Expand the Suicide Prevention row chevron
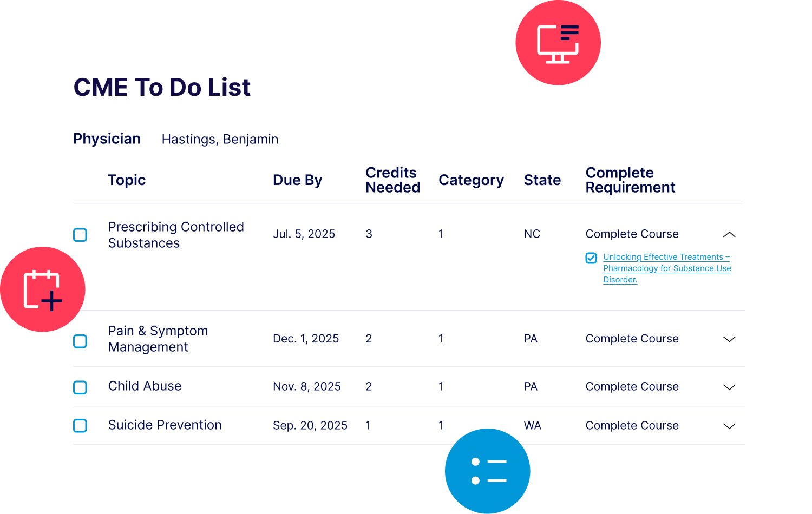 pyautogui.click(x=729, y=426)
